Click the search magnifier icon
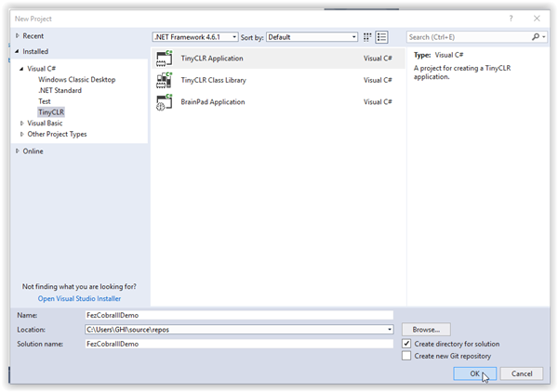Viewport: 558px width, 392px height. [x=536, y=37]
